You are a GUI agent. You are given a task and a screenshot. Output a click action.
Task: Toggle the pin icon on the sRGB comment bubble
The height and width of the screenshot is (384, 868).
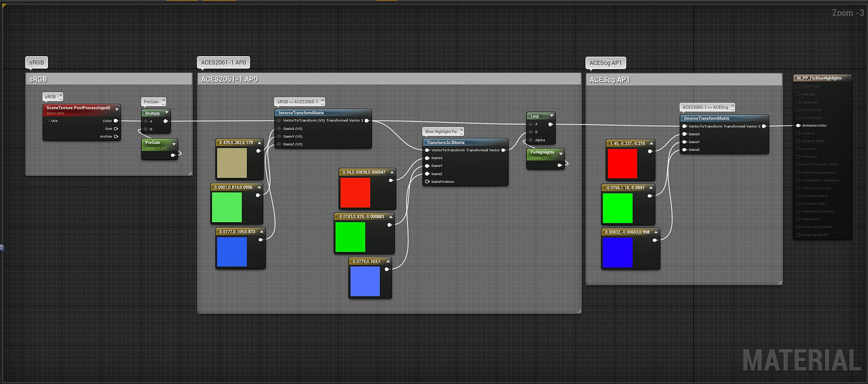[61, 95]
